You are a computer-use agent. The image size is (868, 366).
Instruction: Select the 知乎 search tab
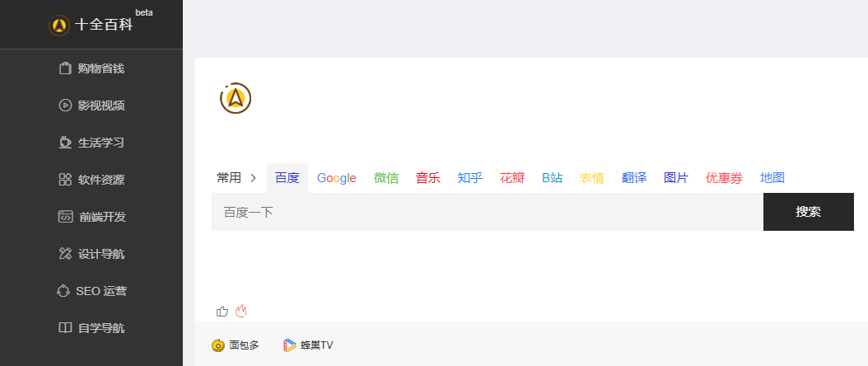coord(470,178)
